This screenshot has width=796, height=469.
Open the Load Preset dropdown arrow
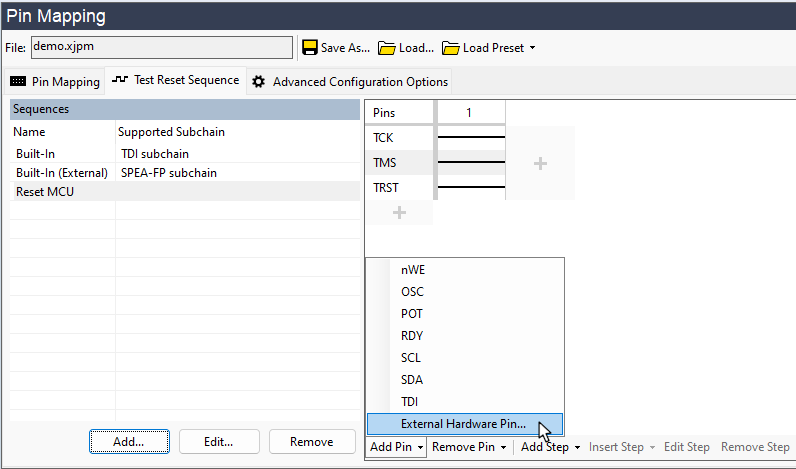532,48
